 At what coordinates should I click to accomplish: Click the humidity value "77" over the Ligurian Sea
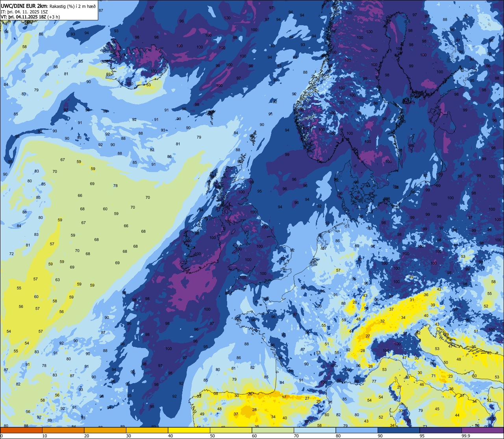374,381
